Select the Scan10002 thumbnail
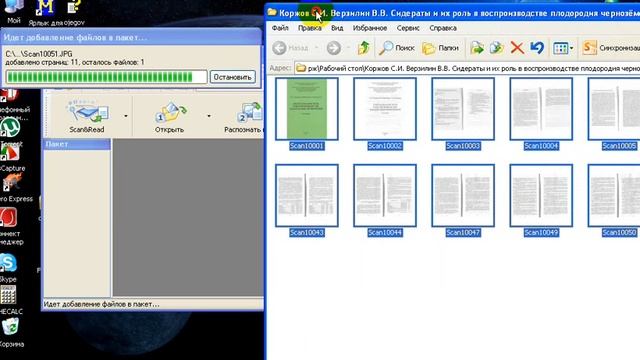 click(x=385, y=109)
